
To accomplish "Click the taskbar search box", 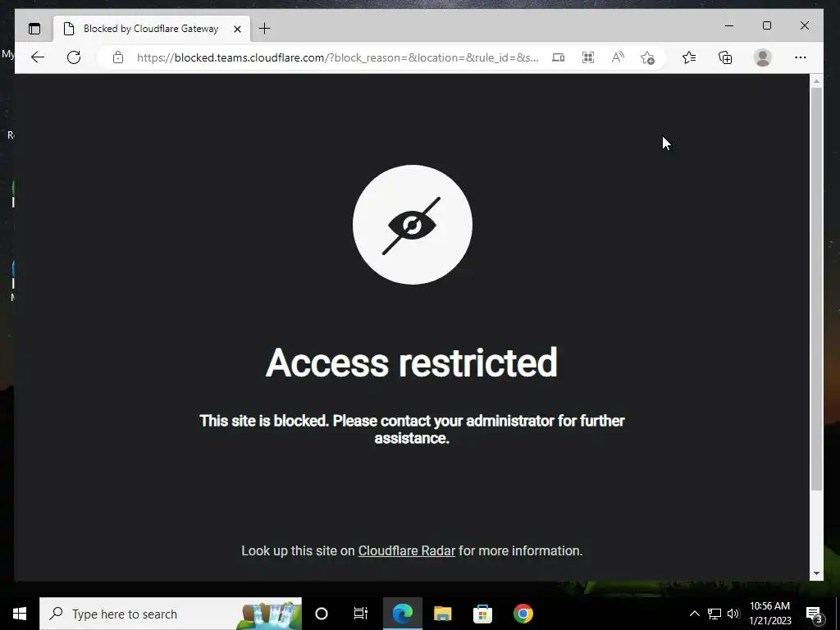I will click(171, 614).
